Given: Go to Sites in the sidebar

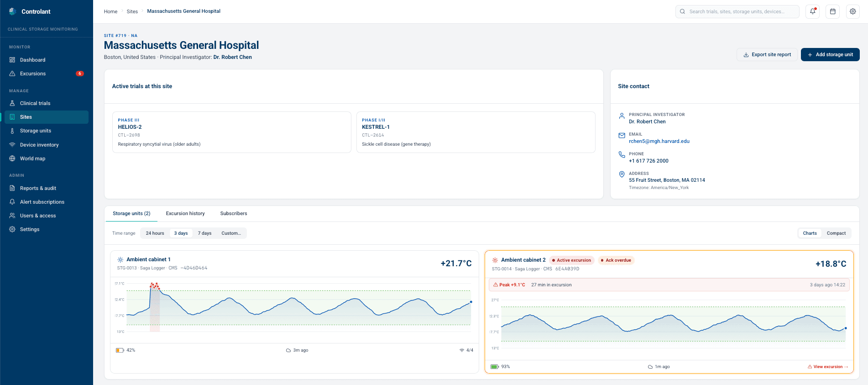Looking at the screenshot, I should 47,117.
